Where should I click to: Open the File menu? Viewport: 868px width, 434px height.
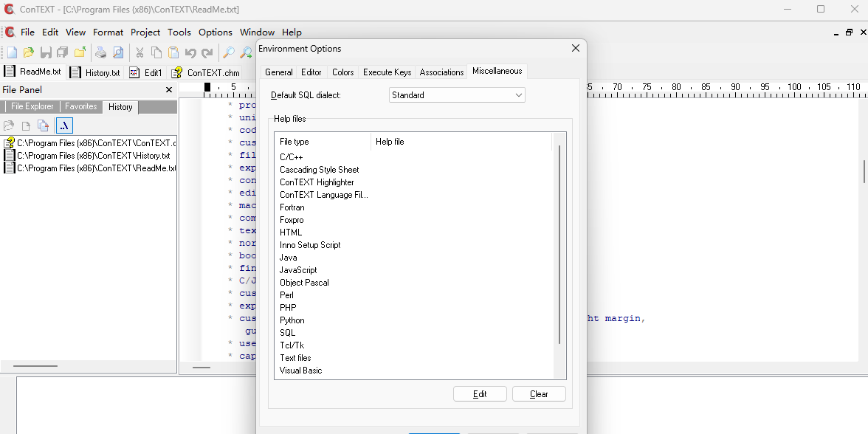pyautogui.click(x=28, y=32)
